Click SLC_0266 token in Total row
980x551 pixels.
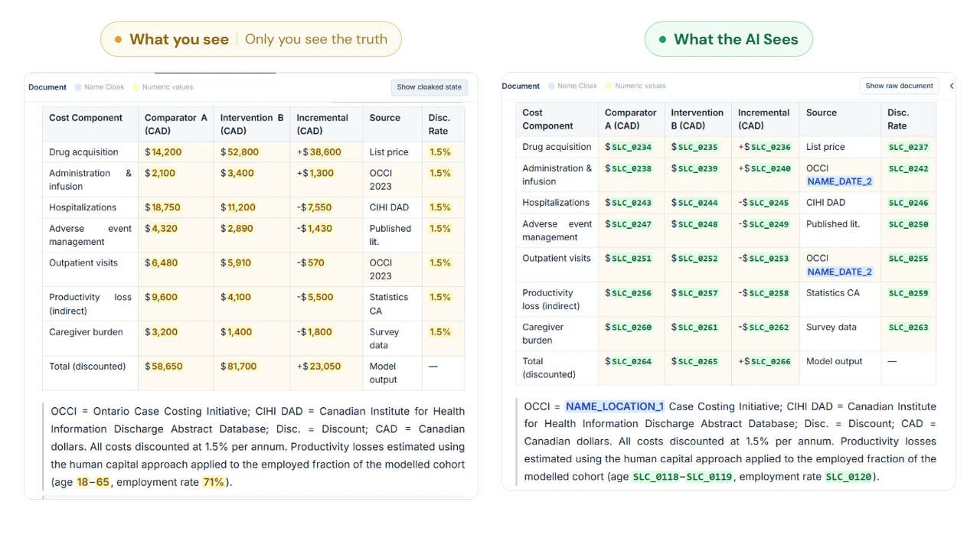coord(770,361)
